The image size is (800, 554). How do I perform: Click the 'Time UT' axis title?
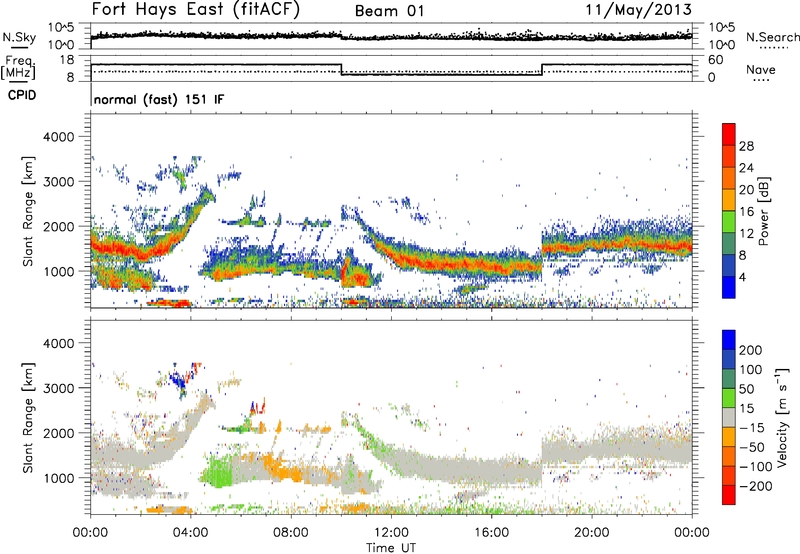click(391, 548)
